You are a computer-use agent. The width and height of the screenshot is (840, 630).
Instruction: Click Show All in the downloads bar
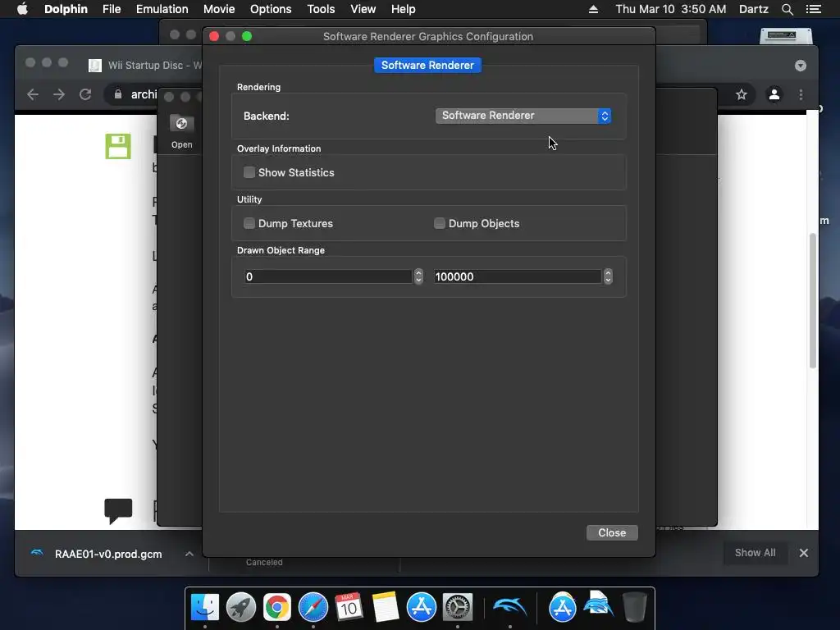(x=755, y=553)
